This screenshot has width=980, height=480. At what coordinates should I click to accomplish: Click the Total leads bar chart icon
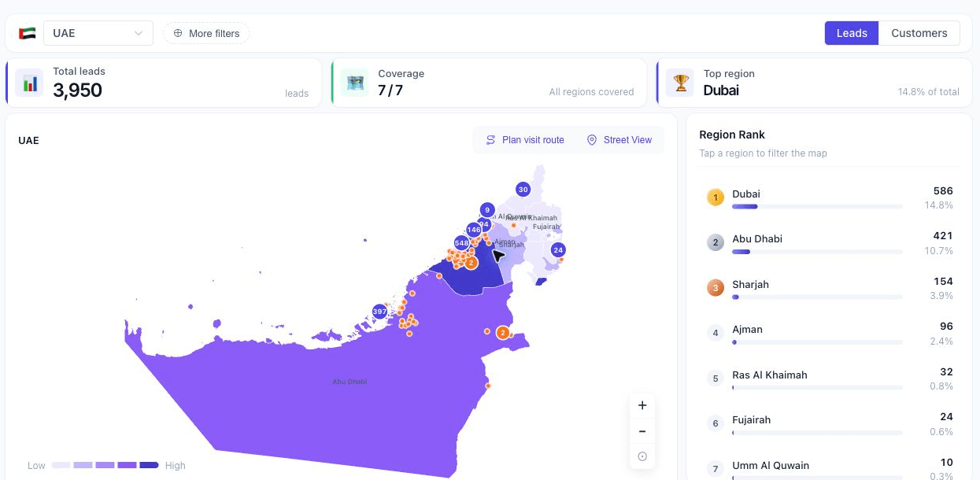click(30, 83)
